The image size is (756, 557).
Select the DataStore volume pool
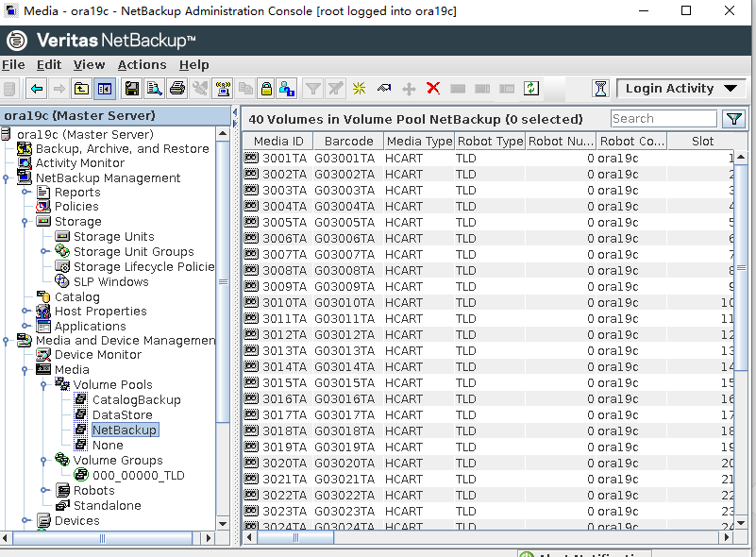tap(123, 414)
